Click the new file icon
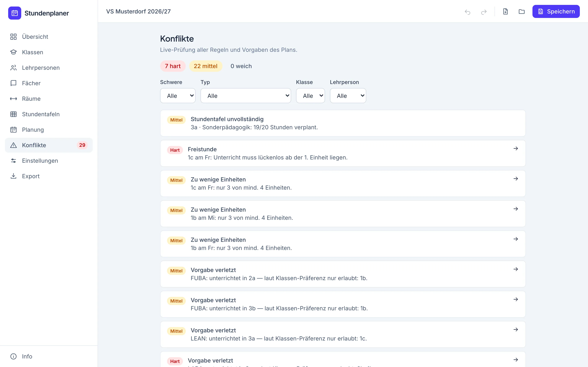The width and height of the screenshot is (588, 367). pyautogui.click(x=505, y=11)
